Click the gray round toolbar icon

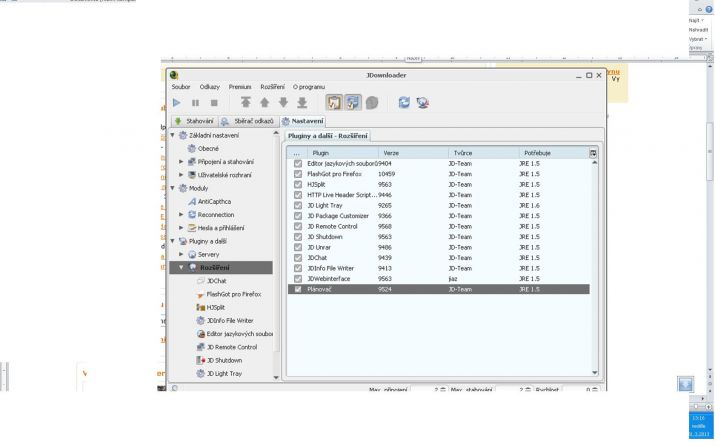[372, 103]
